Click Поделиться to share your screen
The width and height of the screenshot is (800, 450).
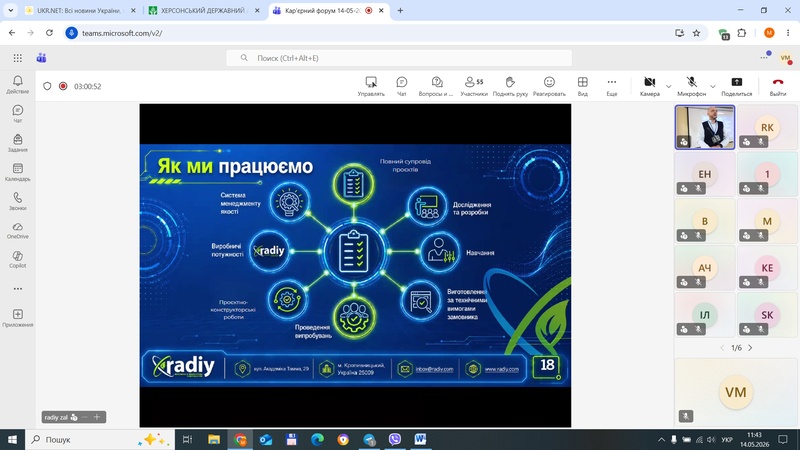[736, 86]
